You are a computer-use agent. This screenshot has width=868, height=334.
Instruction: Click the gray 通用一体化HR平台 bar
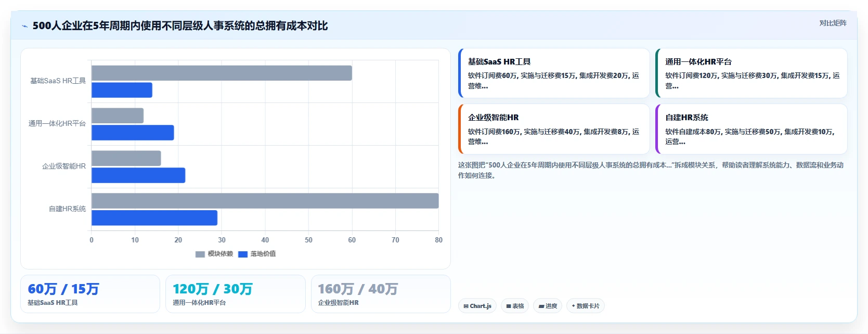118,115
